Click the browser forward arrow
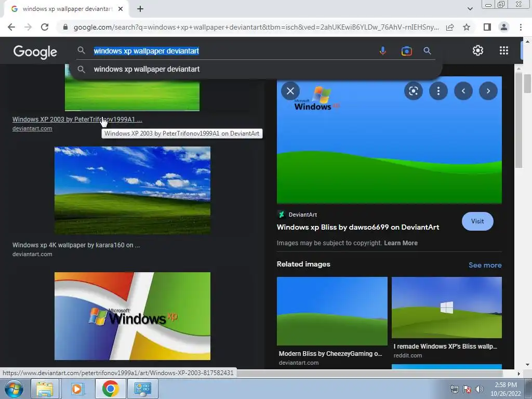The height and width of the screenshot is (399, 532). (x=28, y=27)
